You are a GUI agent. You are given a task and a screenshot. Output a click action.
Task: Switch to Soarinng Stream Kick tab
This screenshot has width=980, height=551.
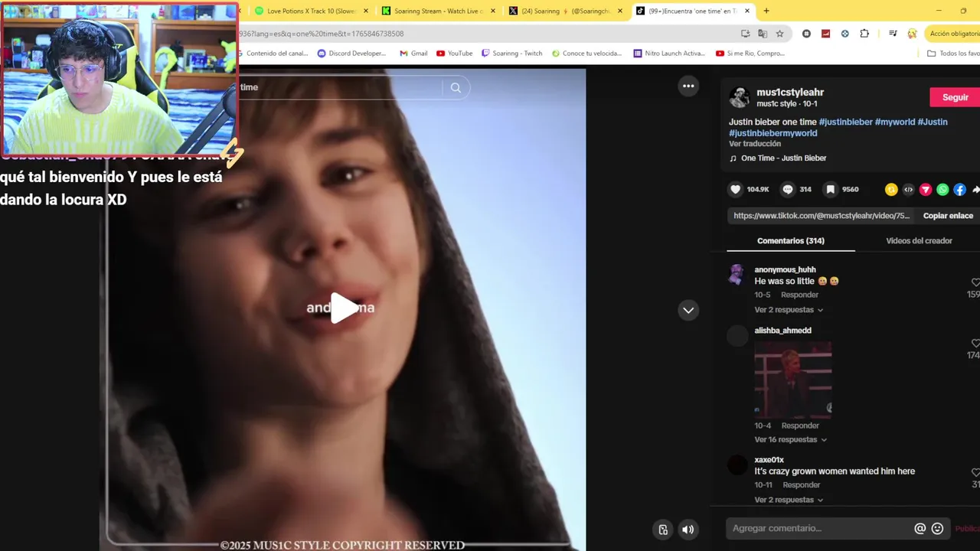point(438,11)
